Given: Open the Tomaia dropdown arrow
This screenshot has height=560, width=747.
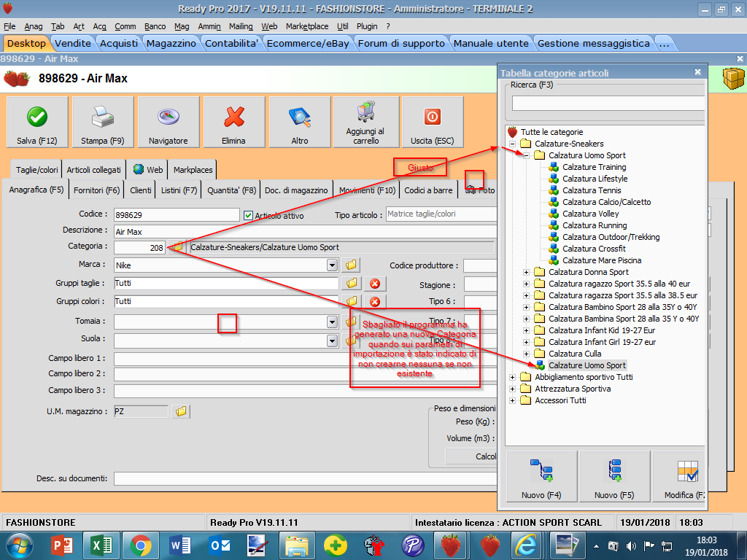Looking at the screenshot, I should (x=332, y=322).
